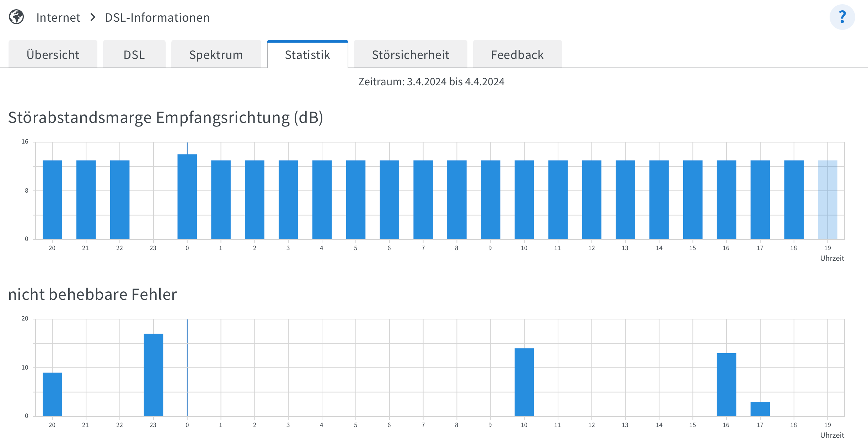Click Störabstandsmarge Empfangsrichtung heading
Screen dimensions: 868x447
click(x=166, y=118)
